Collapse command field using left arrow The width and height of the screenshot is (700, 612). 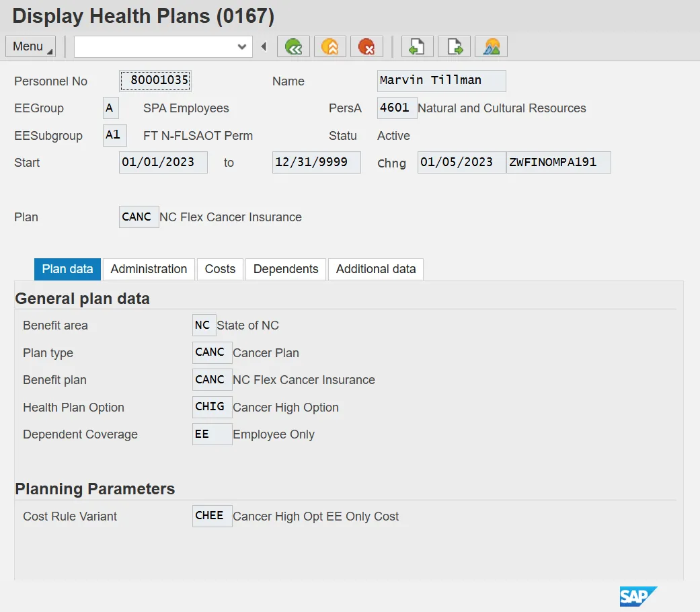264,46
